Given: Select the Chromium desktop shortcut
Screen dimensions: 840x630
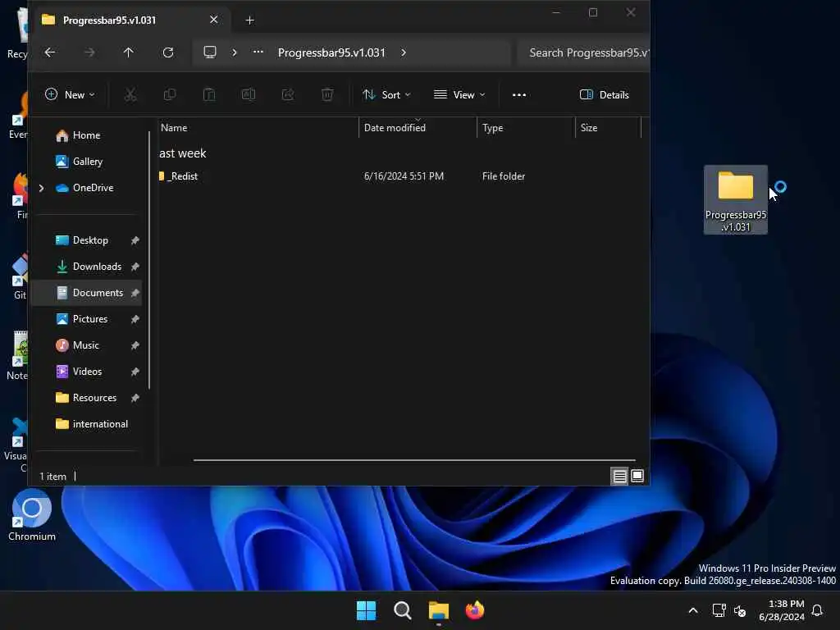Looking at the screenshot, I should (x=32, y=515).
